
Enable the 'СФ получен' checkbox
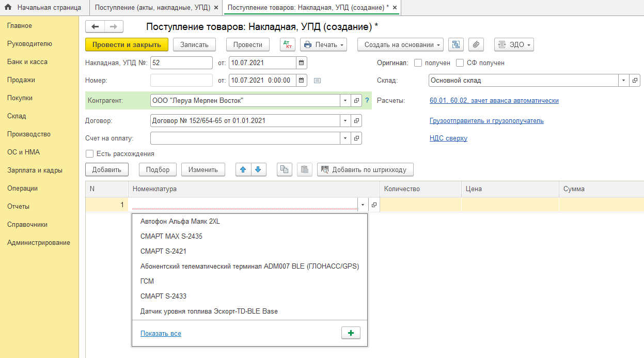(460, 63)
